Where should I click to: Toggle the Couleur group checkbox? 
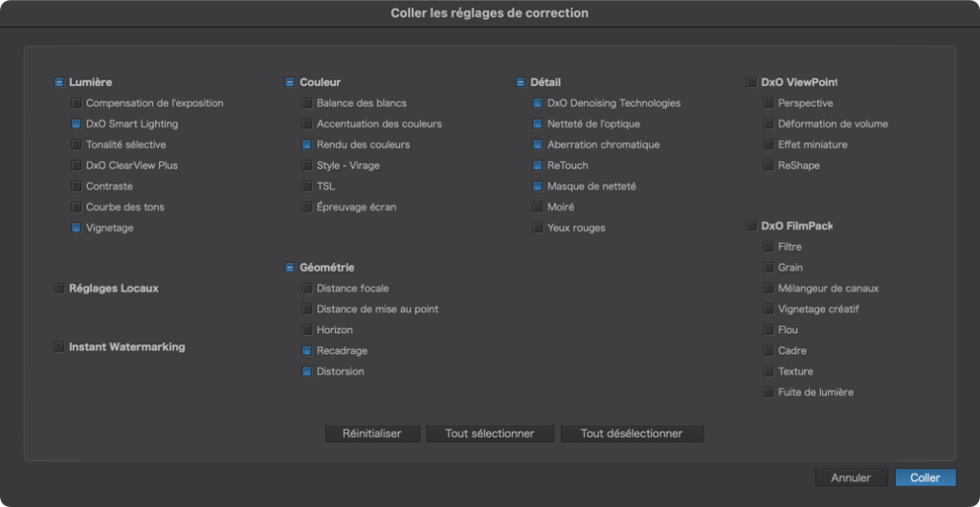(290, 82)
